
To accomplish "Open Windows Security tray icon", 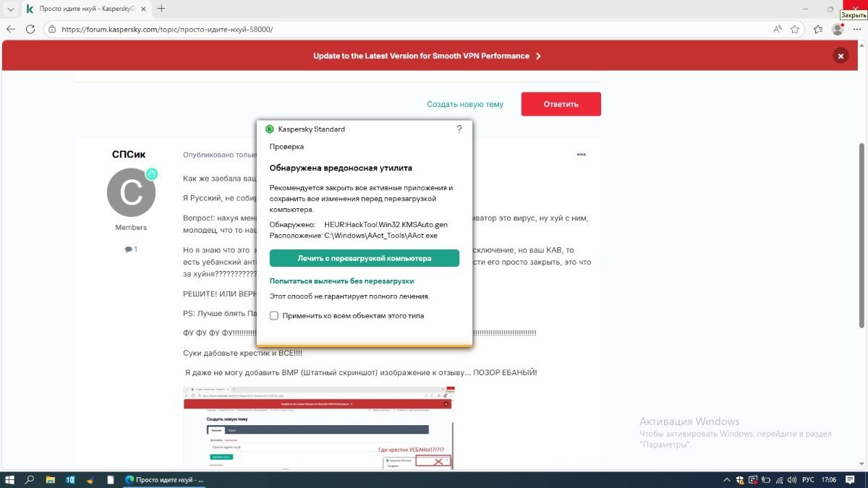I will (741, 479).
